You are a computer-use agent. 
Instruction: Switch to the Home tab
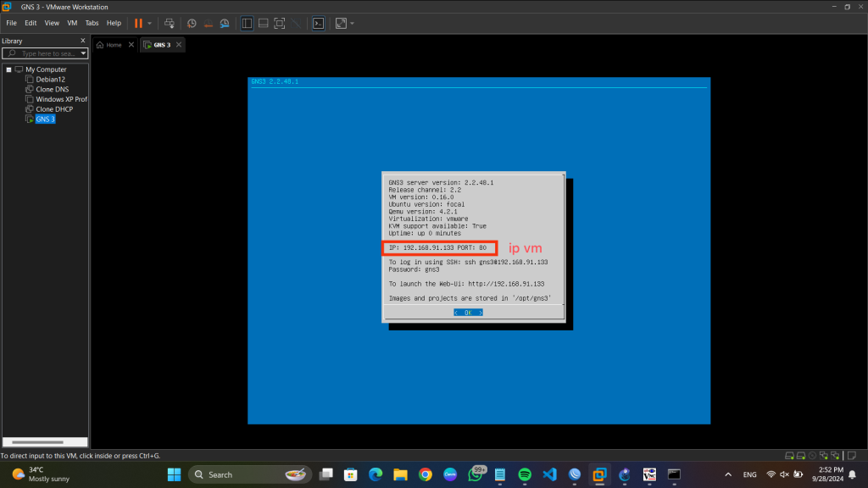pos(109,45)
